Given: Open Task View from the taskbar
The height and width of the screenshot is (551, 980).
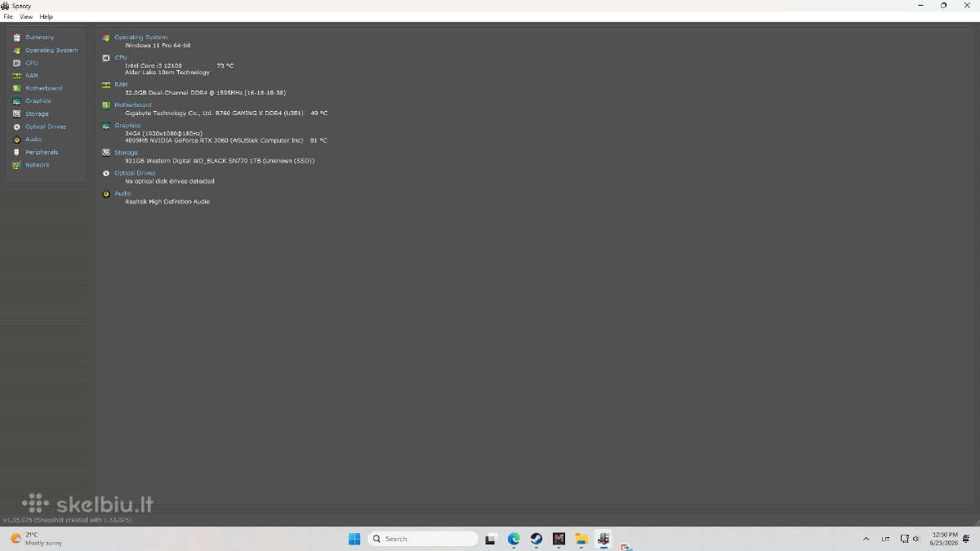Looking at the screenshot, I should [x=491, y=539].
